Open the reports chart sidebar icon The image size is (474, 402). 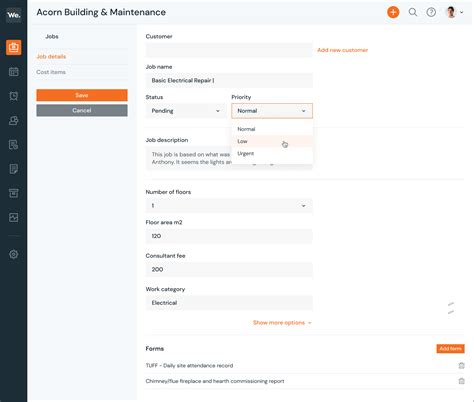coord(14,218)
